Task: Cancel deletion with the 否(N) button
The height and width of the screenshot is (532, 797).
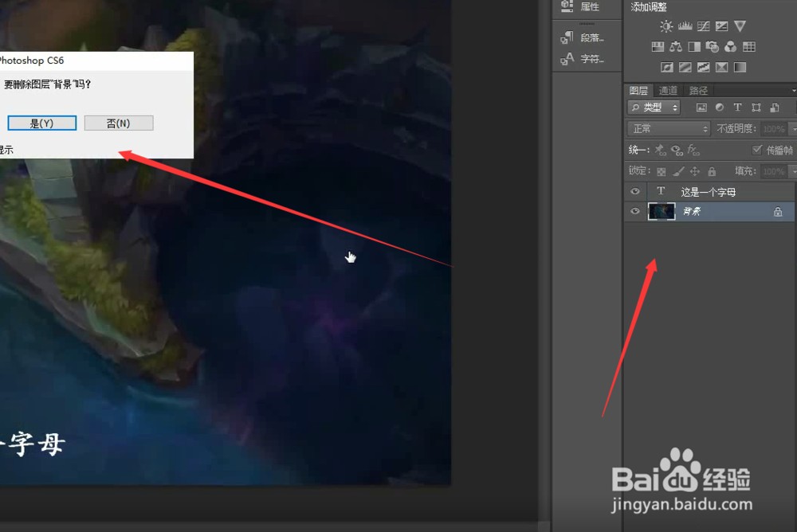Action: 119,123
